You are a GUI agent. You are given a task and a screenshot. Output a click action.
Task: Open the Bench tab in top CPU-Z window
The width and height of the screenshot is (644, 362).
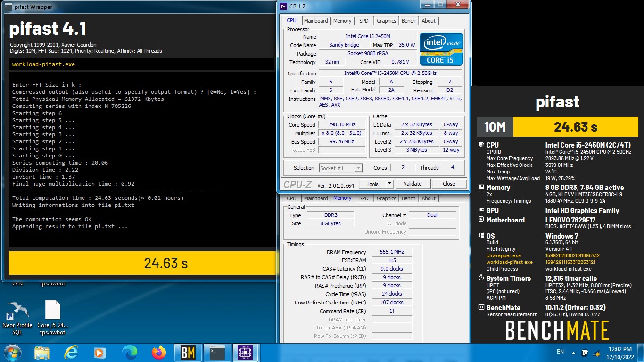pyautogui.click(x=409, y=21)
